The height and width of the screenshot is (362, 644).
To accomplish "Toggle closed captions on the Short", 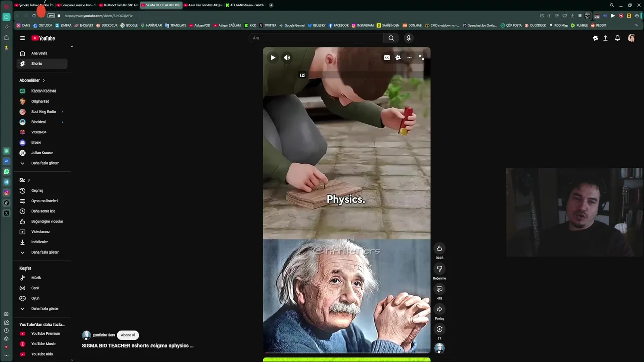I will click(387, 58).
